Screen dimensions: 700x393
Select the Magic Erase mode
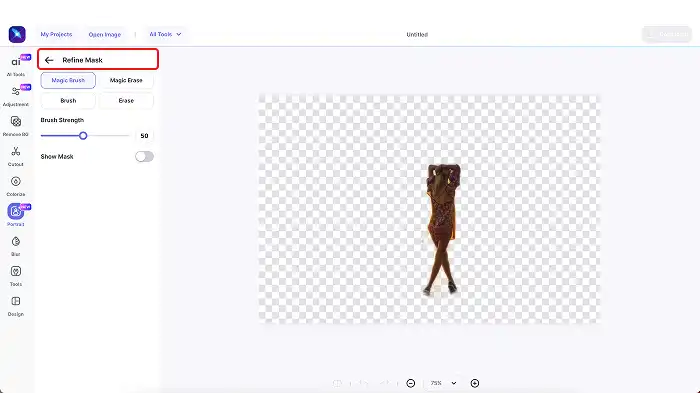coord(126,80)
